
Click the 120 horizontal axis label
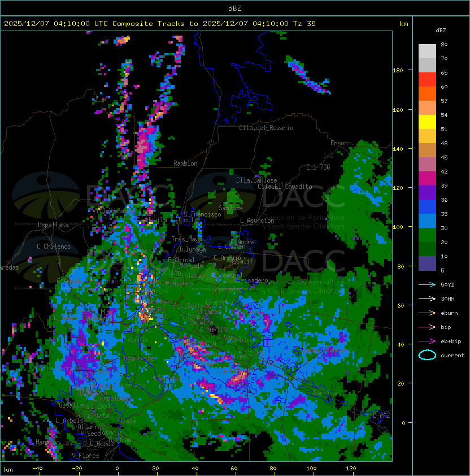(351, 469)
